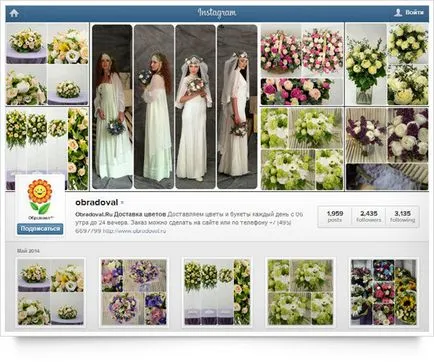Click the Войти login link
434x362 pixels.
(415, 13)
